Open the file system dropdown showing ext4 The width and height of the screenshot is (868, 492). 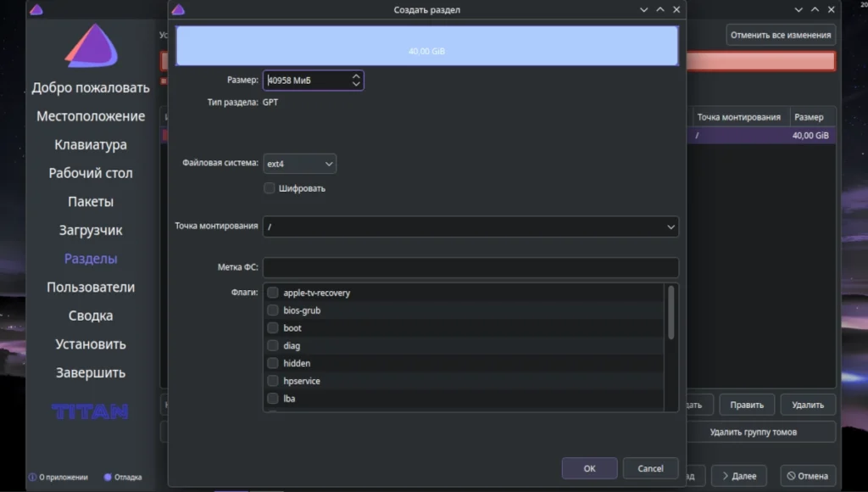point(299,164)
